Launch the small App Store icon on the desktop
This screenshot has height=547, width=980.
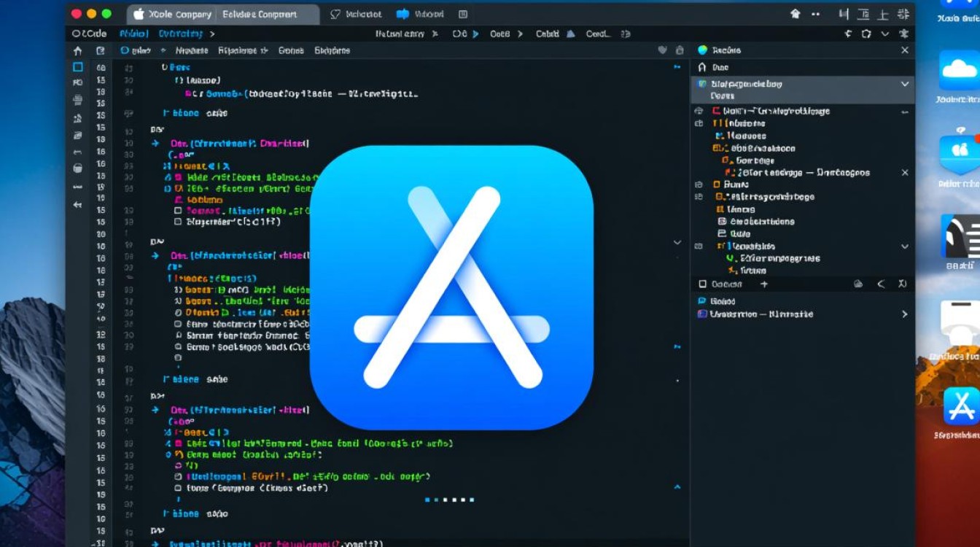click(961, 406)
